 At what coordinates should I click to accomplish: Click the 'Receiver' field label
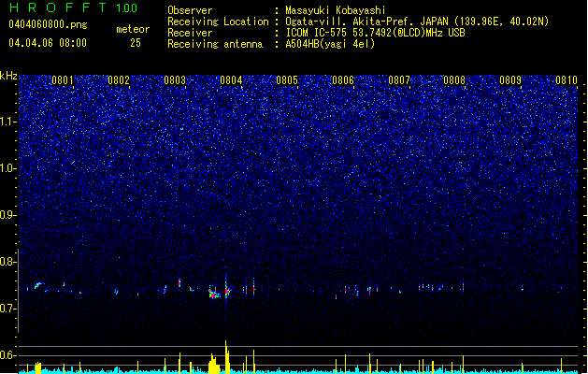[190, 33]
